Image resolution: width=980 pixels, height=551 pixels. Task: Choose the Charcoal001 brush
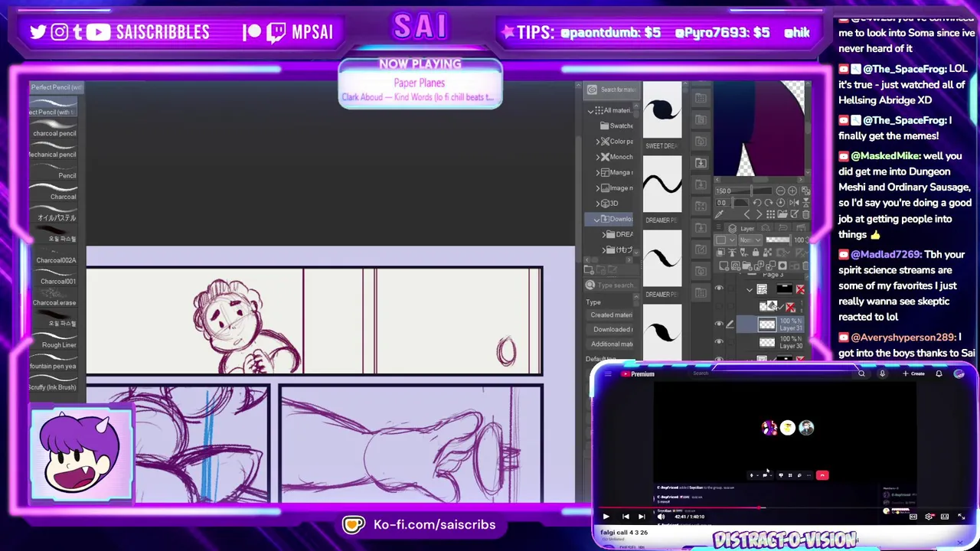[54, 276]
